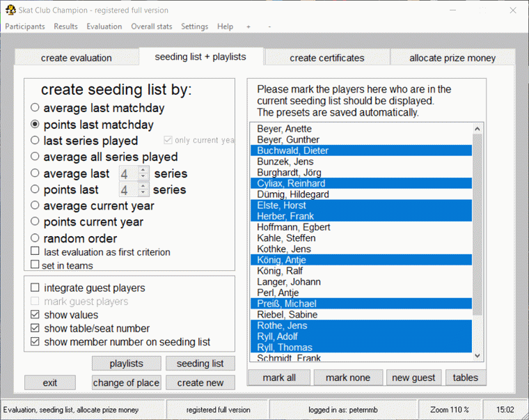Click the 'change of place' button

[127, 382]
